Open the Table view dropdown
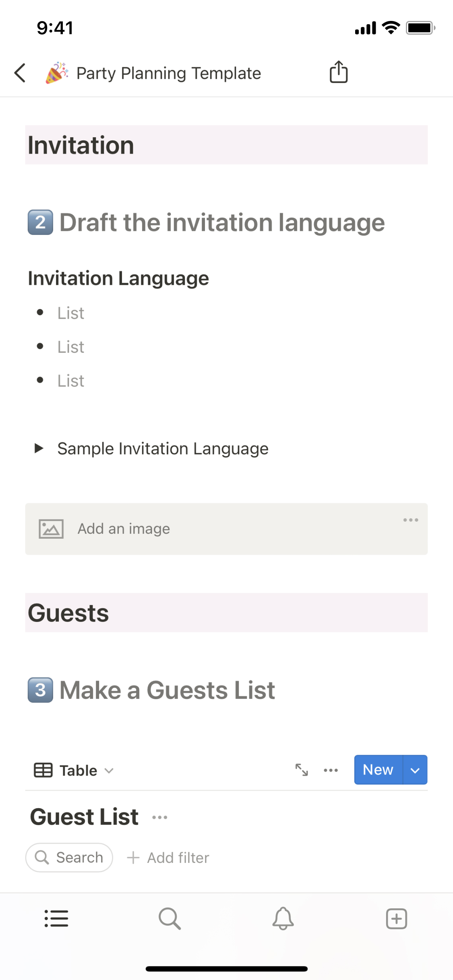Image resolution: width=453 pixels, height=980 pixels. [x=74, y=770]
